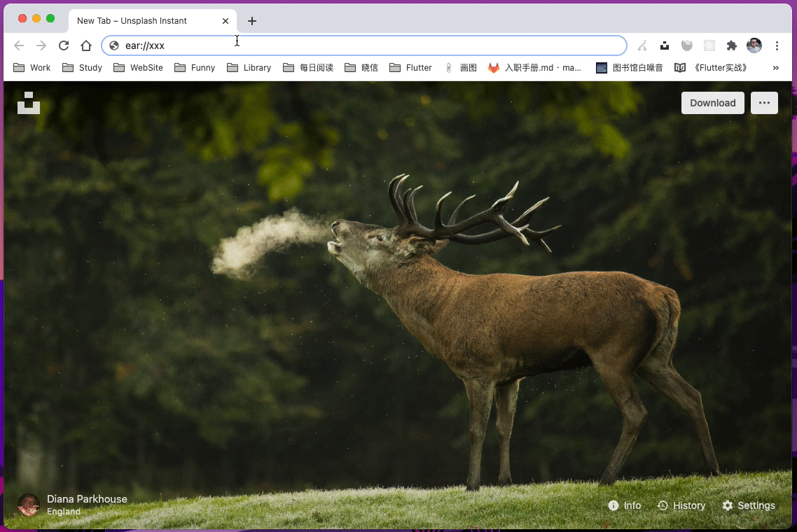Open the Work bookmarks folder

32,68
